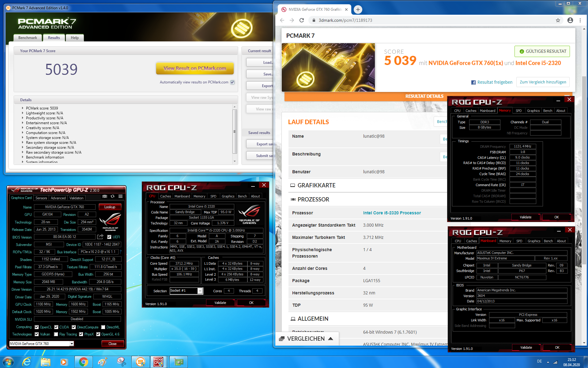Open the GPU-Z hamburger menu icon
The image size is (588, 368).
(121, 196)
